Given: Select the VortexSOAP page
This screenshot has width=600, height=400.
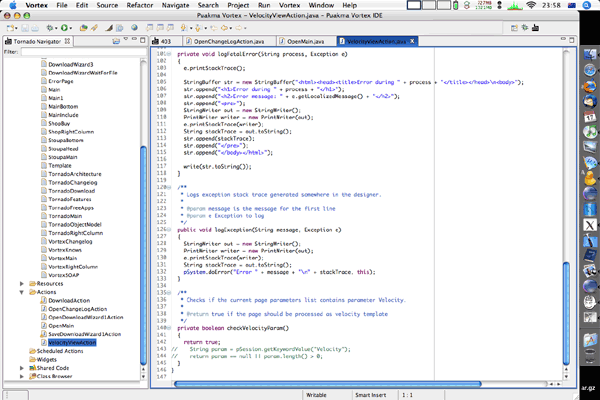Looking at the screenshot, I should coord(64,275).
